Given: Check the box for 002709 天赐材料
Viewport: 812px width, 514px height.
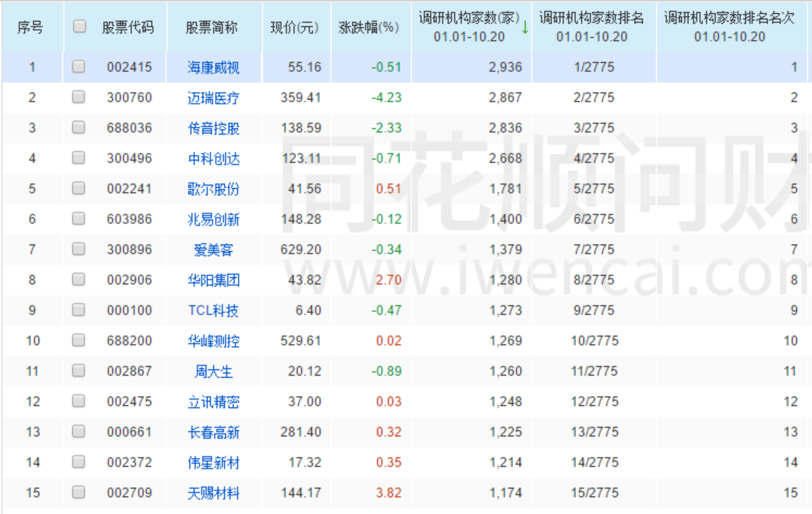Looking at the screenshot, I should click(x=79, y=492).
